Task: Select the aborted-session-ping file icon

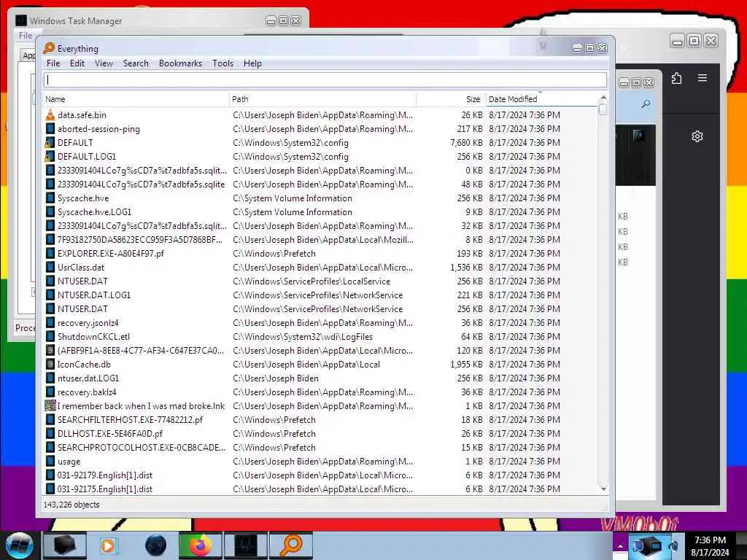Action: coord(50,128)
